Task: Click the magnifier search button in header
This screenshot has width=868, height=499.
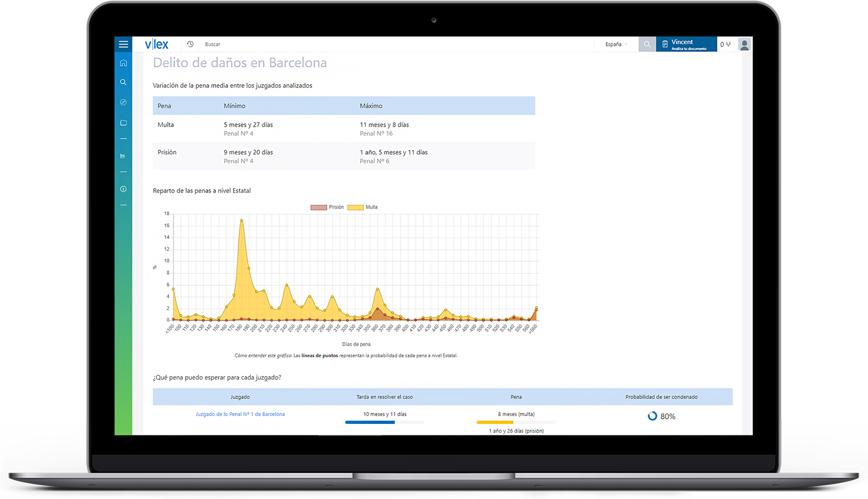Action: (x=647, y=44)
